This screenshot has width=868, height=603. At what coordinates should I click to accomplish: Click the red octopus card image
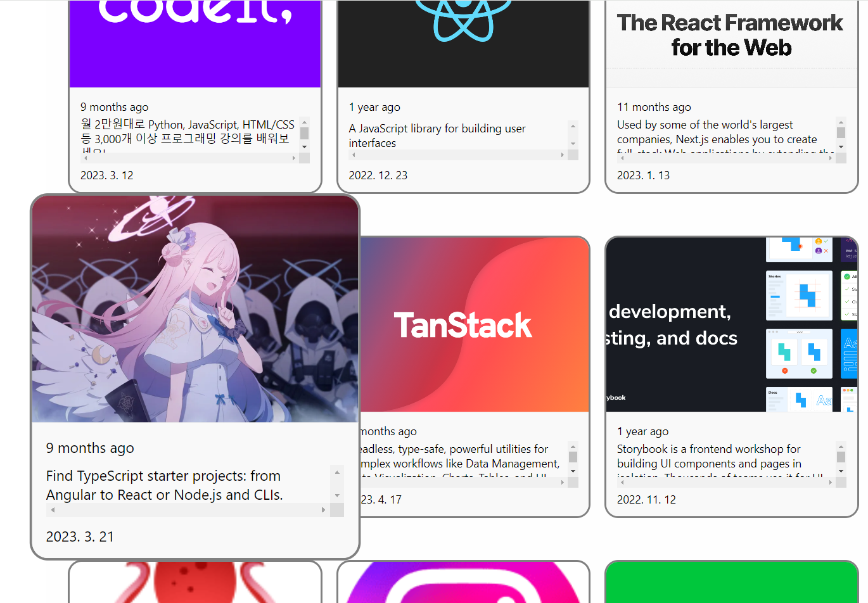coord(195,582)
